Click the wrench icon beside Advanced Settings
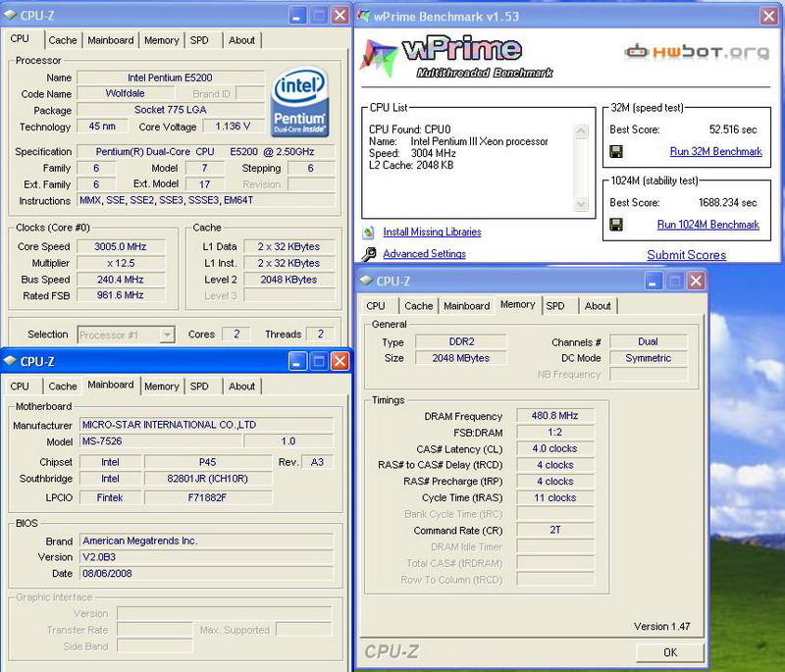 (369, 254)
